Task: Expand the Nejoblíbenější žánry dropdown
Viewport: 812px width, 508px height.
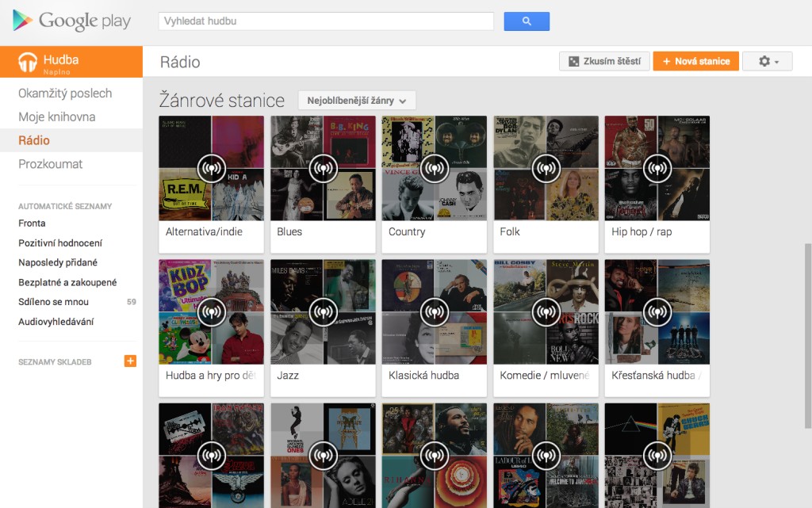Action: click(x=357, y=101)
